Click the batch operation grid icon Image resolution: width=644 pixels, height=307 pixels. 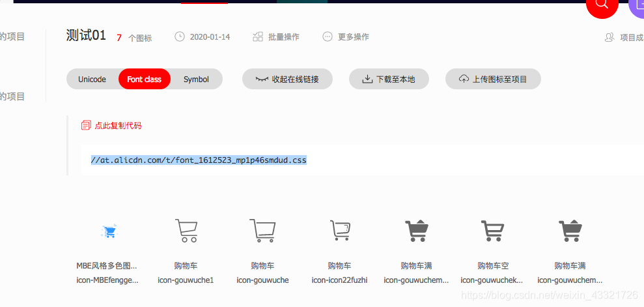coord(258,37)
